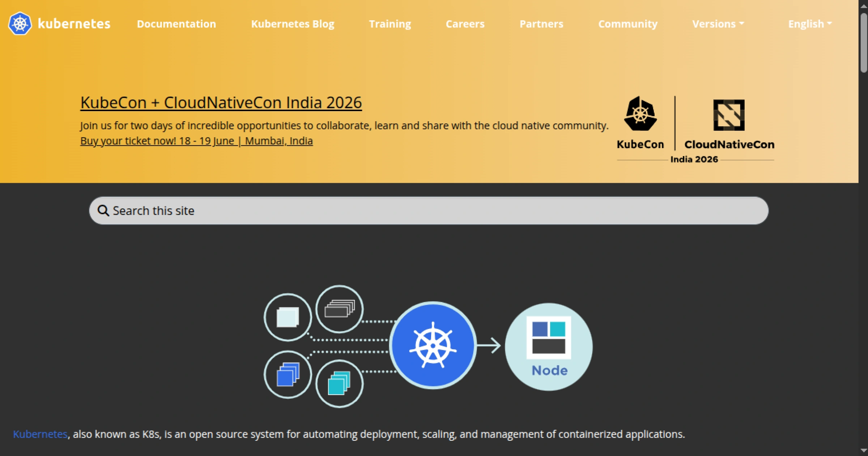
Task: Open the Community page
Action: point(628,24)
